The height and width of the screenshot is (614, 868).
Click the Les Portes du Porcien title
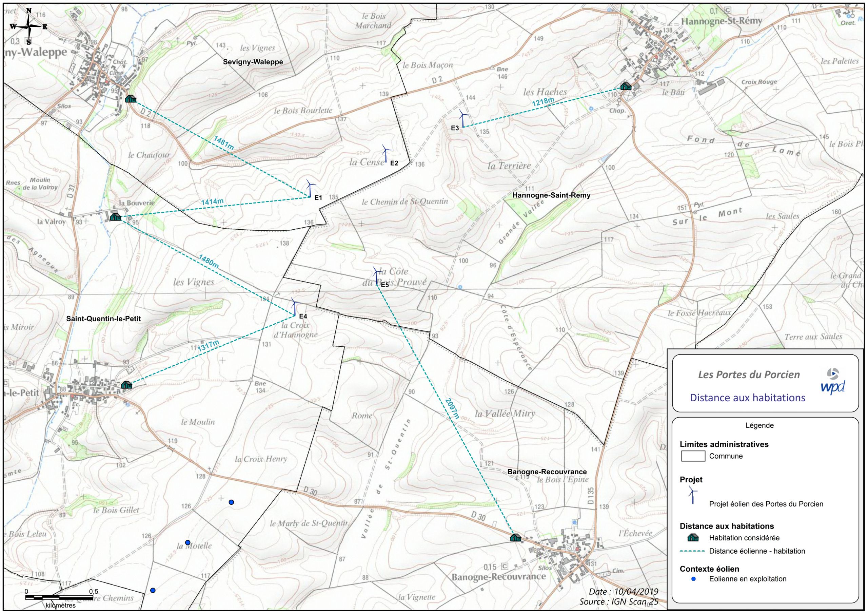tap(749, 375)
